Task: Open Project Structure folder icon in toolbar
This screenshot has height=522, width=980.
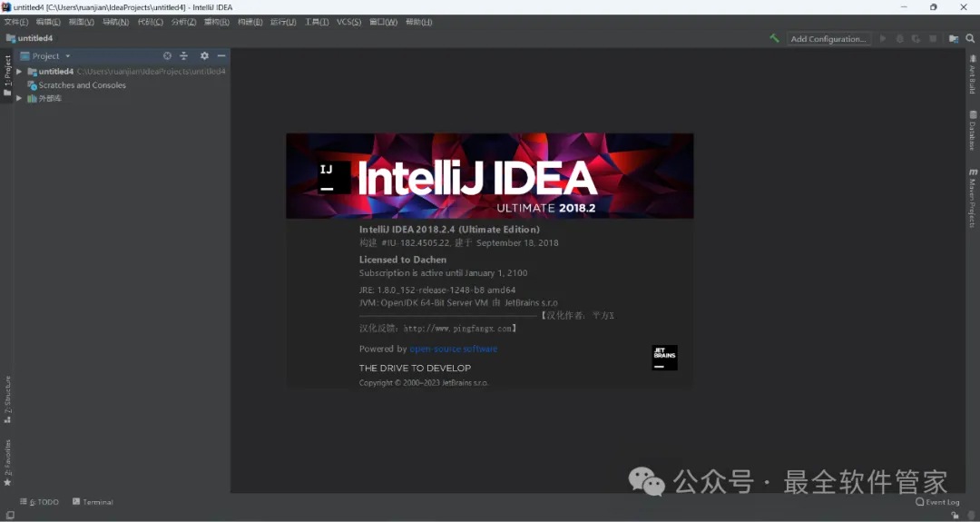Action: pos(954,38)
